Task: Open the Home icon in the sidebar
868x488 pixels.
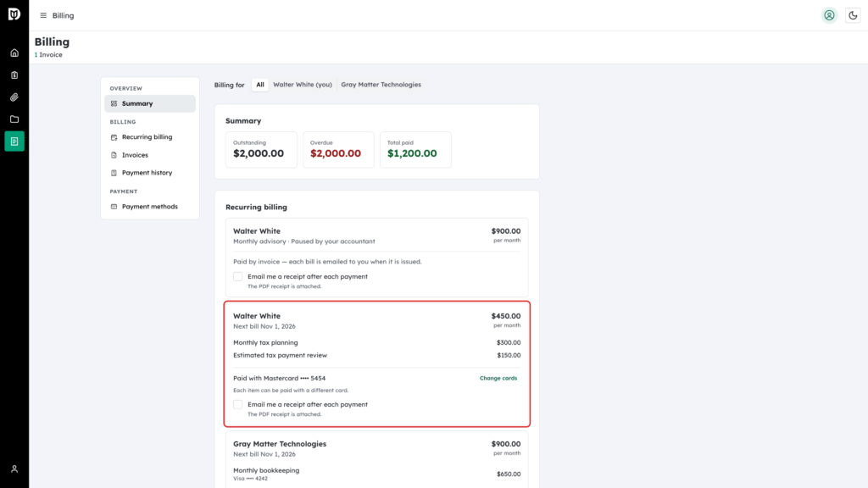Action: (x=14, y=53)
